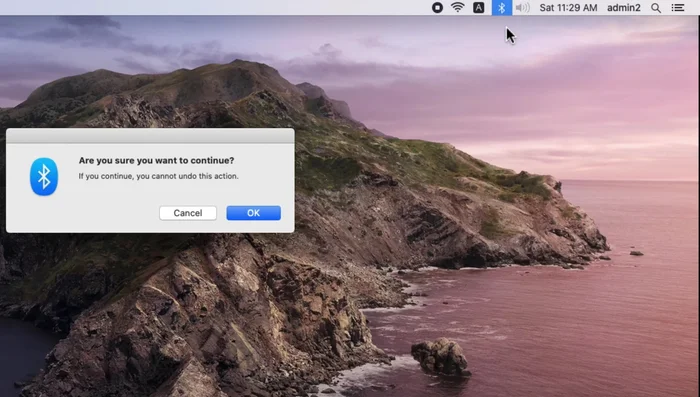Screen dimensions: 700x397
Task: Open the Wi-Fi status menu
Action: pos(458,8)
